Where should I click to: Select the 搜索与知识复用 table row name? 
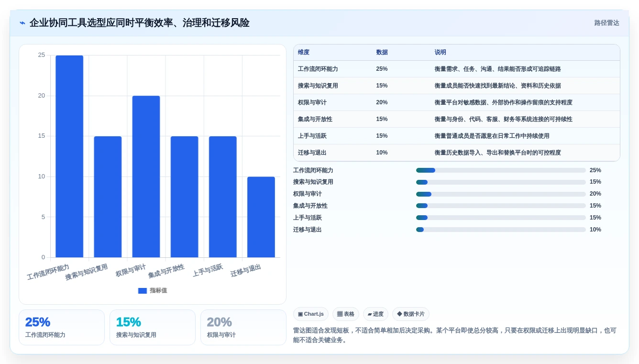(318, 86)
